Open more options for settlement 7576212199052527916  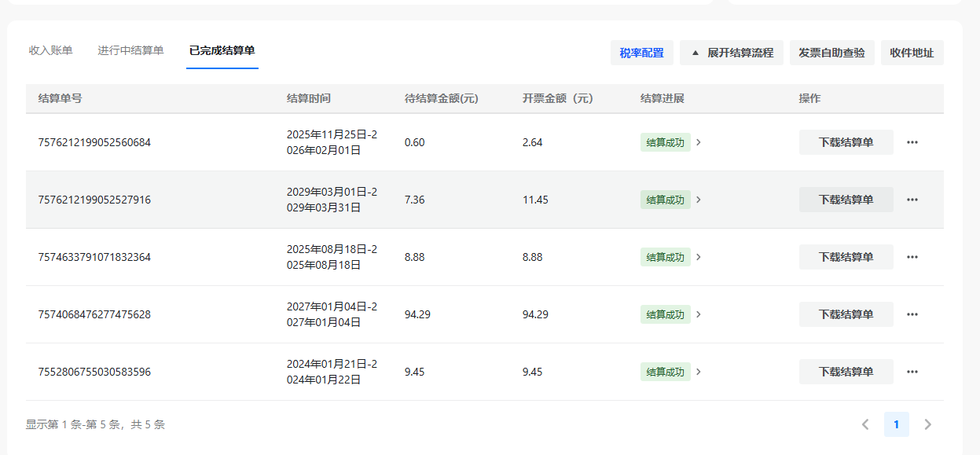tap(912, 200)
